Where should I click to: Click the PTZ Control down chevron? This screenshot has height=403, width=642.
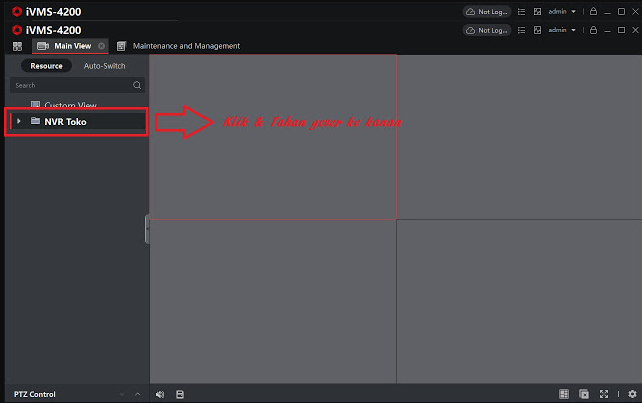[x=122, y=394]
